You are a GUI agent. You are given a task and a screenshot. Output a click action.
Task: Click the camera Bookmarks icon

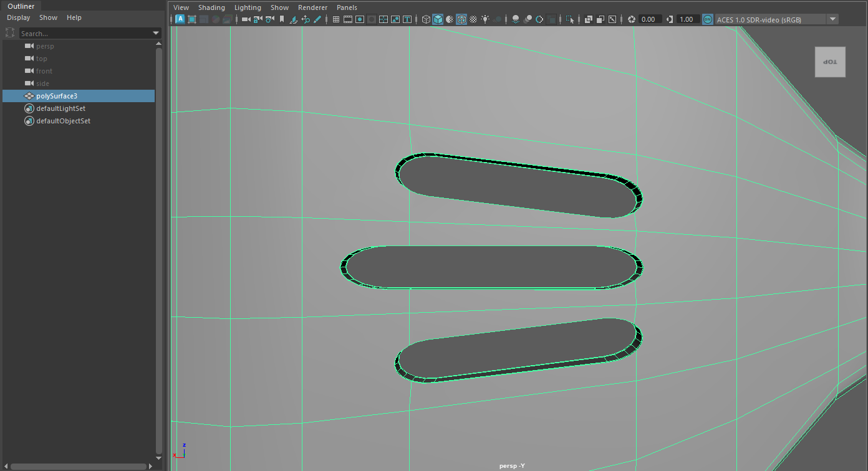(281, 19)
